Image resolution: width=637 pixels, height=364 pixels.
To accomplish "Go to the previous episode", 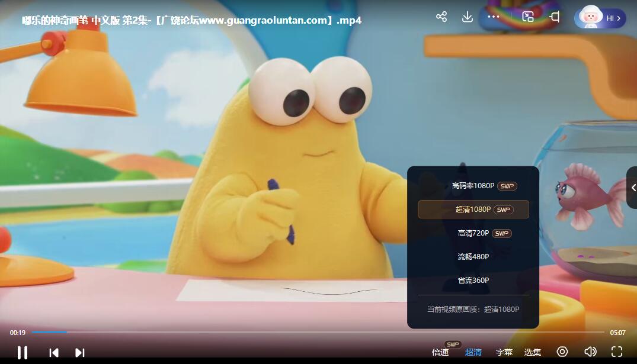I will (53, 353).
